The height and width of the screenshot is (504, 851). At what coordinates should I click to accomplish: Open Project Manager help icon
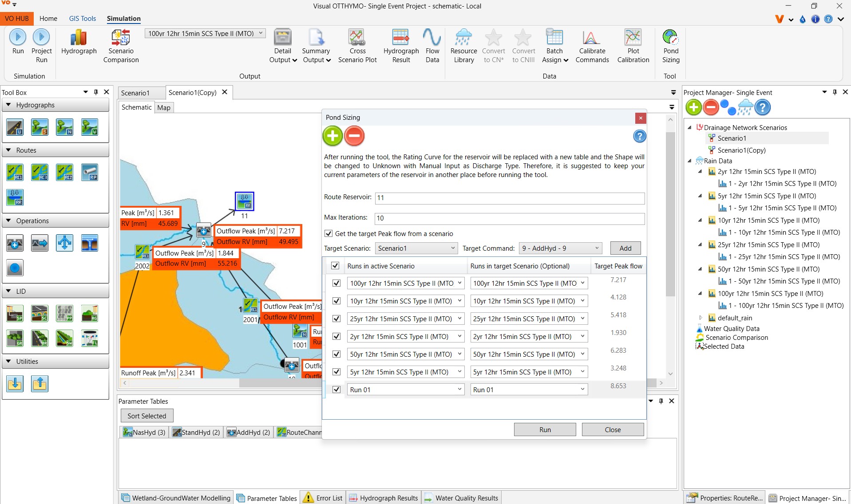(762, 107)
